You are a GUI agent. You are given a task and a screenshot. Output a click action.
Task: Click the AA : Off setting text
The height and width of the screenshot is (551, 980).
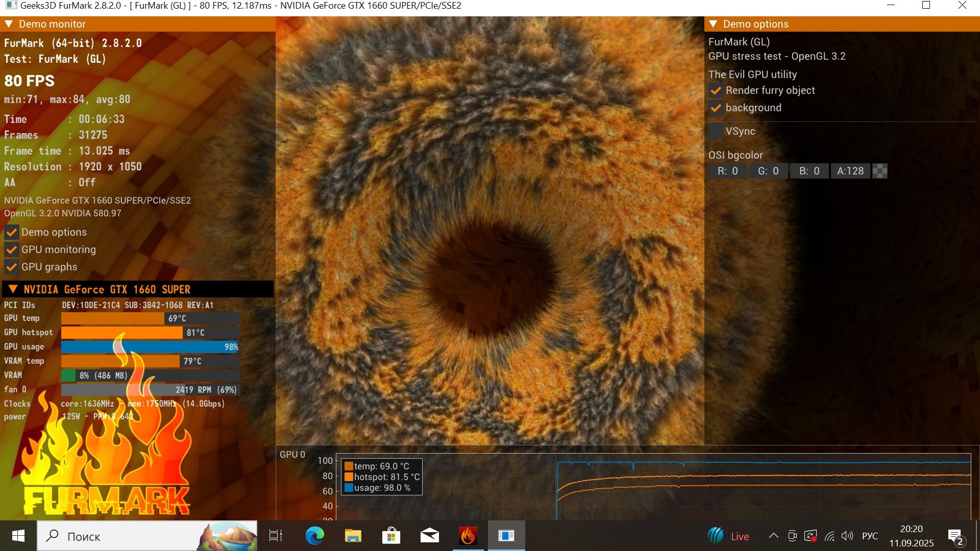click(50, 182)
